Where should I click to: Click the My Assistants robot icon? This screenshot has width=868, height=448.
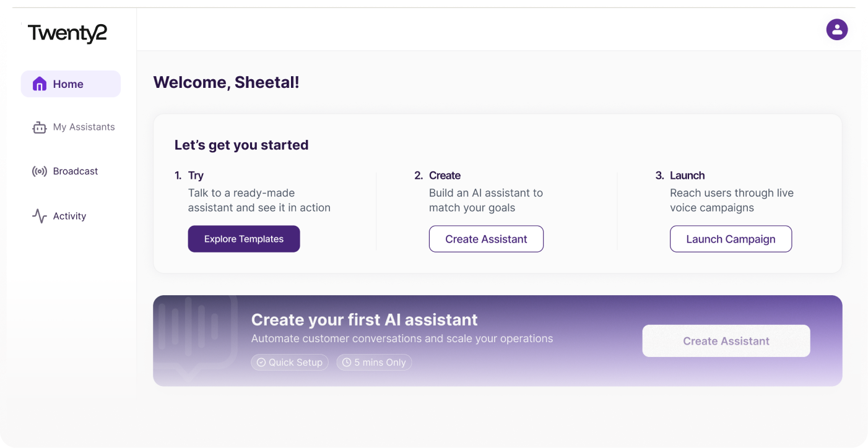pos(40,127)
